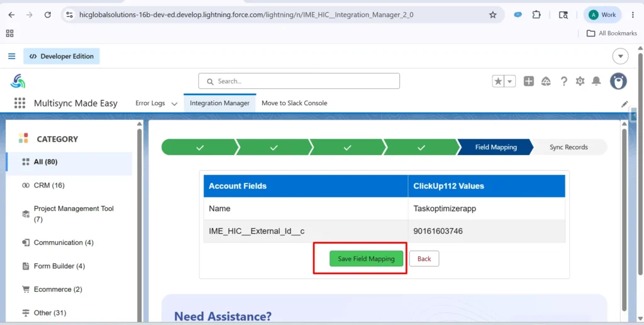The image size is (644, 325).
Task: Expand the Error Logs tab chevron
Action: [x=174, y=104]
